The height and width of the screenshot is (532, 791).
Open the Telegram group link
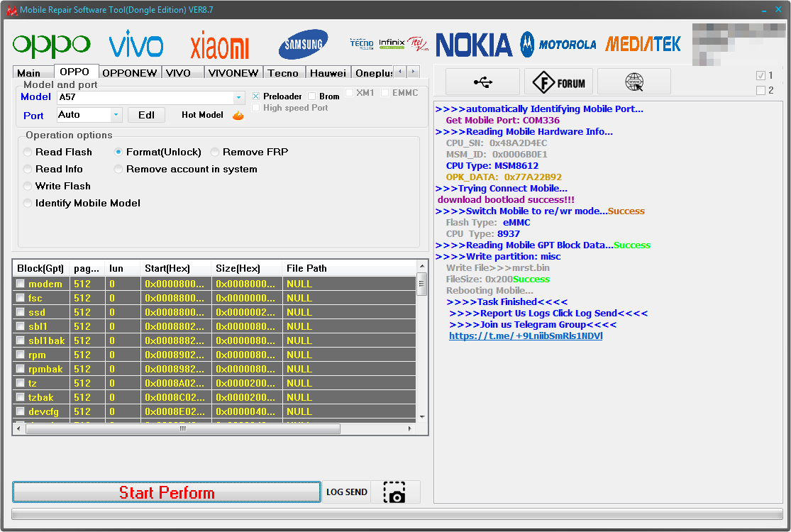(526, 336)
